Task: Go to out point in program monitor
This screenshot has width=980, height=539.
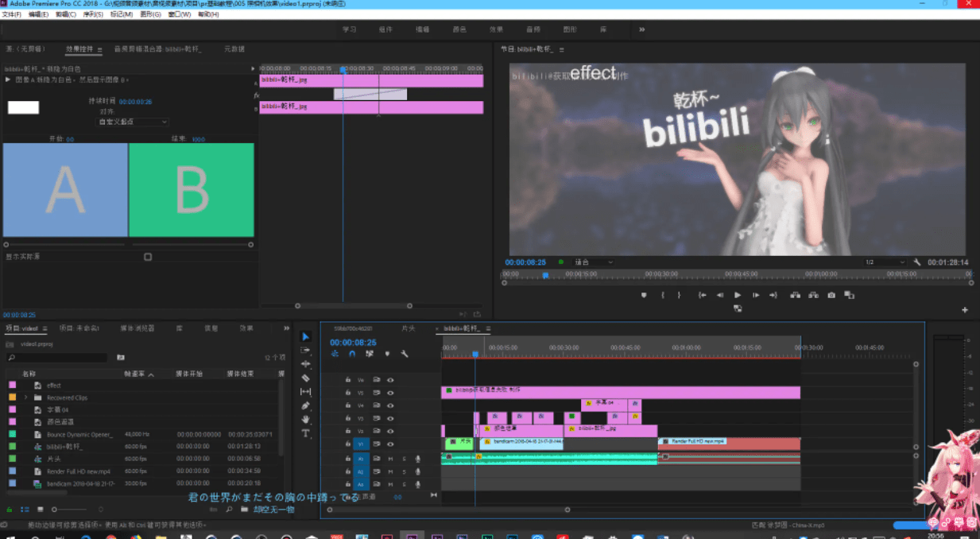Action: [x=773, y=295]
